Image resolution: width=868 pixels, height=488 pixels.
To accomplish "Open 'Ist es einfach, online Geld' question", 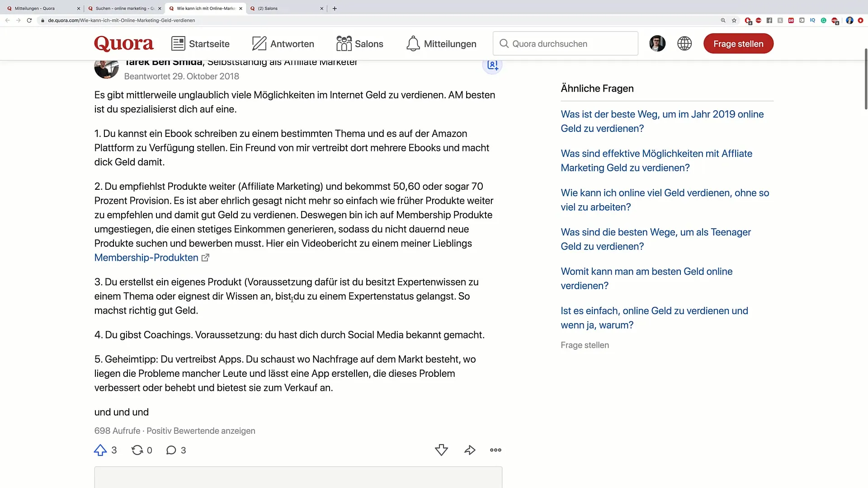I will pos(654,318).
